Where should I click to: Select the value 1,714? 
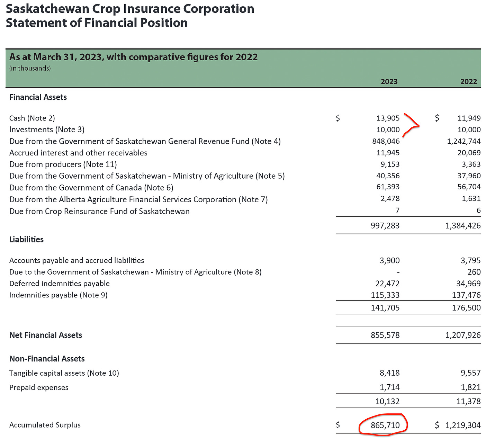(390, 387)
